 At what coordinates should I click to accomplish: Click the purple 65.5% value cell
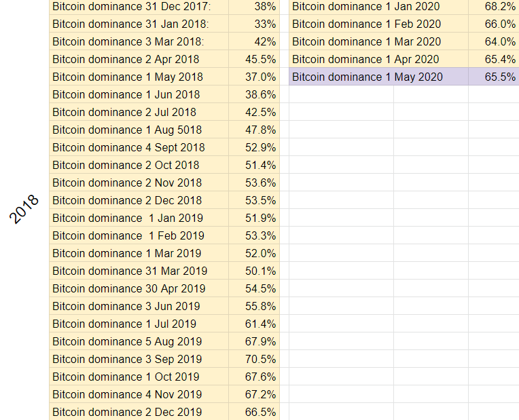(493, 77)
